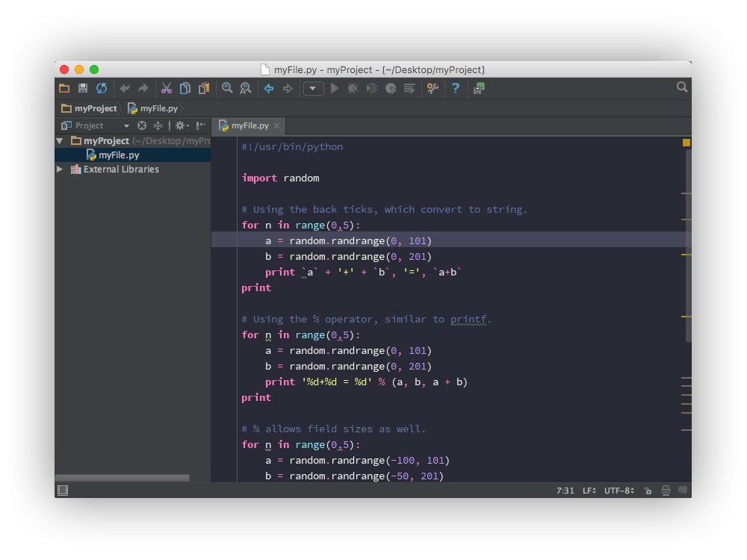Viewport: 747px width, 560px height.
Task: Select the myProject folder in the tree
Action: pyautogui.click(x=106, y=141)
